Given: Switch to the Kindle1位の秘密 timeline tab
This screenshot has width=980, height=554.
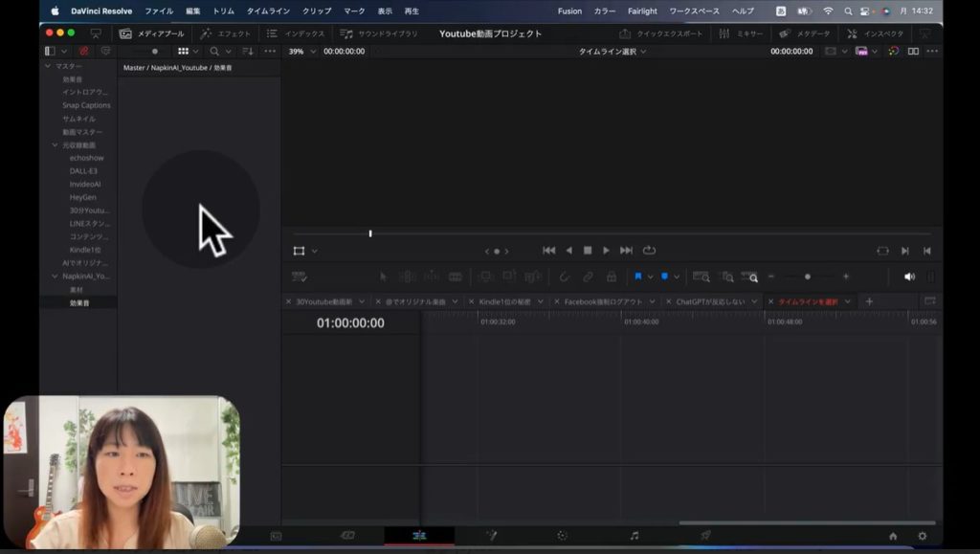Looking at the screenshot, I should 505,301.
